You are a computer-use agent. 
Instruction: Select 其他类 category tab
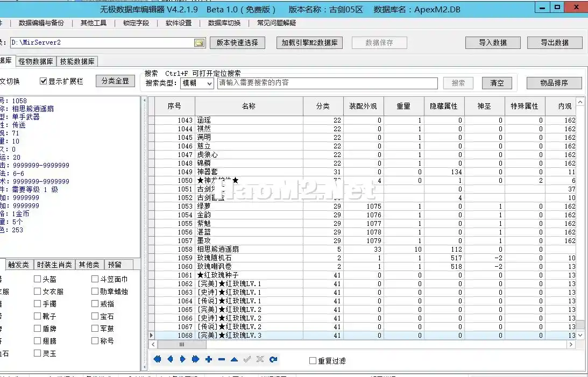point(89,265)
